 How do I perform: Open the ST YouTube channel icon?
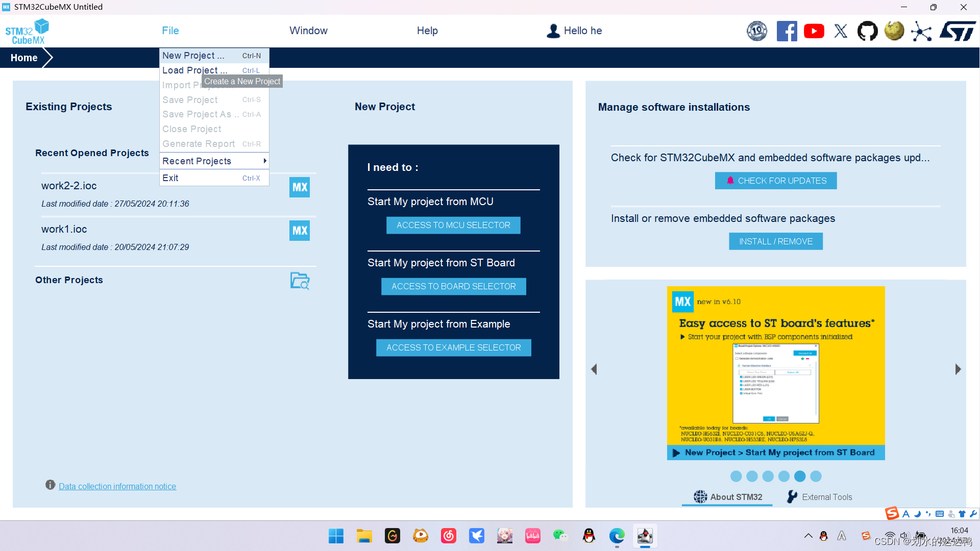tap(814, 31)
